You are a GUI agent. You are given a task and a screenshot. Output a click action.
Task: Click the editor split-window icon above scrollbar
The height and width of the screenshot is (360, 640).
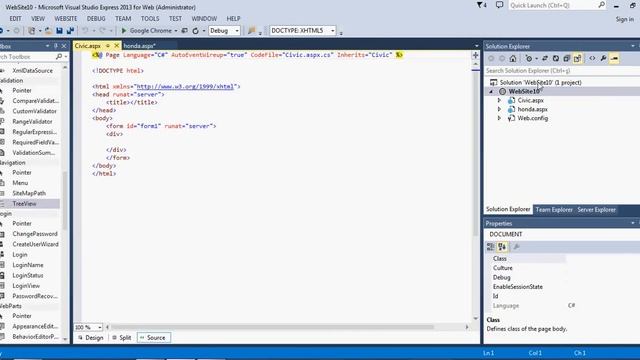[475, 55]
